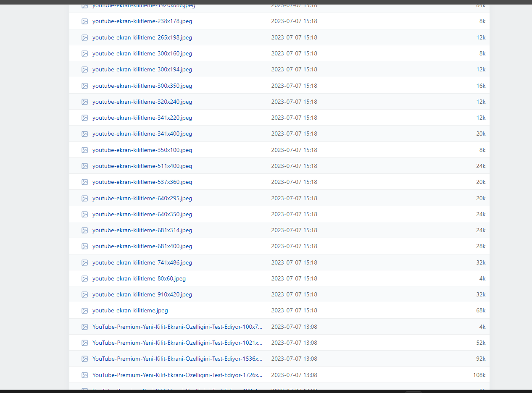The image size is (532, 393).
Task: Click the image icon beside youtube-ekran-kilitleme-238x178.jpeg
Action: [x=84, y=21]
